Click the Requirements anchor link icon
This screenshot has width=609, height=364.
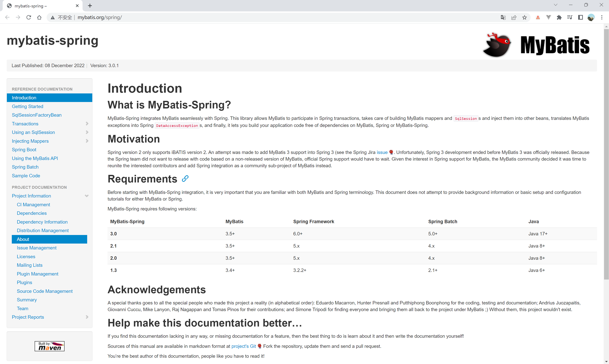[185, 178]
